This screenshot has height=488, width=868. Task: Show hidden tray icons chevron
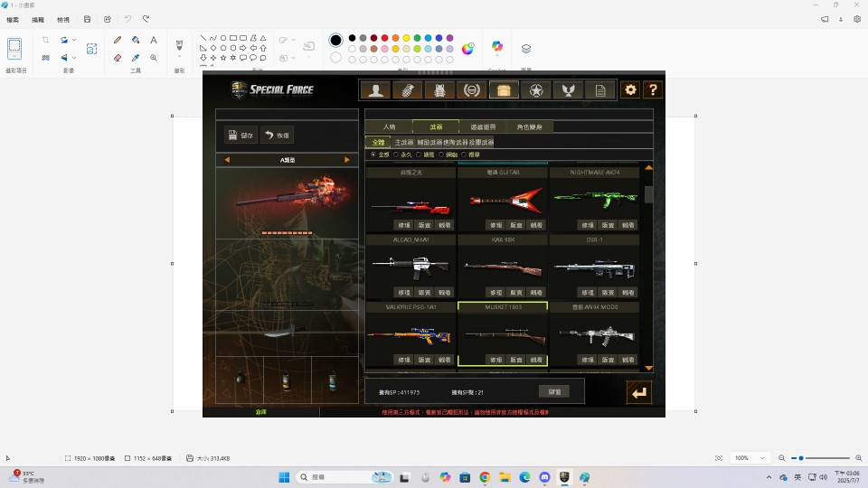[x=769, y=477]
